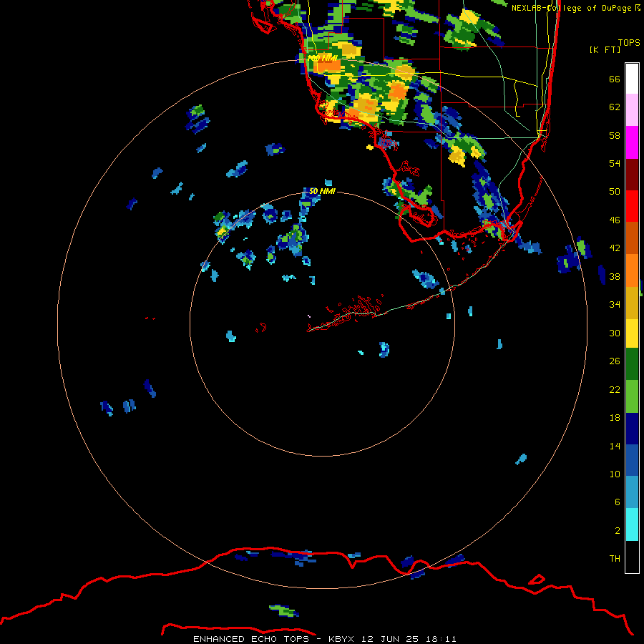
Task: Select the "[K FT]" units label
Action: pos(605,49)
